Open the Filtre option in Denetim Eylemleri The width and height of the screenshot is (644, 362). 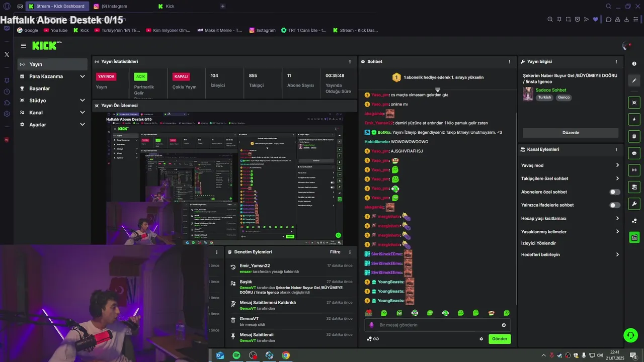335,252
